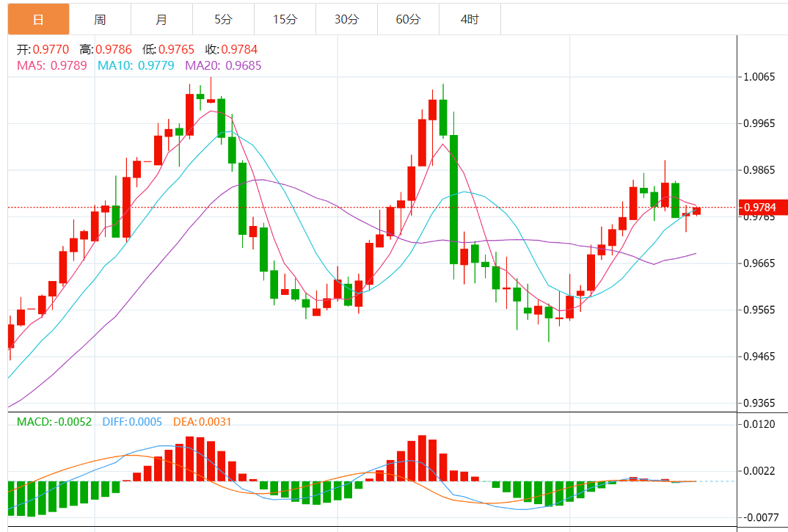The image size is (788, 532).
Task: Click the MA20: 0.9685 indicator label
Action: 223,65
